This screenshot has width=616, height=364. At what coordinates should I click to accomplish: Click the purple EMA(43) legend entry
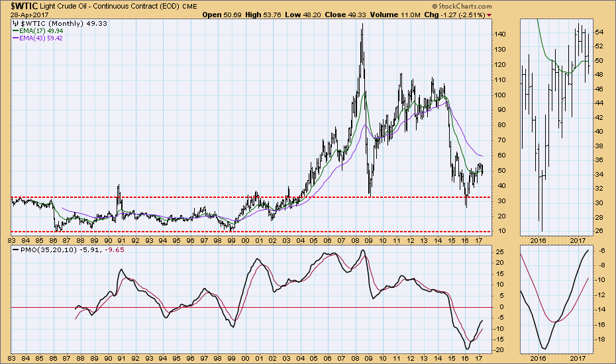(x=40, y=39)
